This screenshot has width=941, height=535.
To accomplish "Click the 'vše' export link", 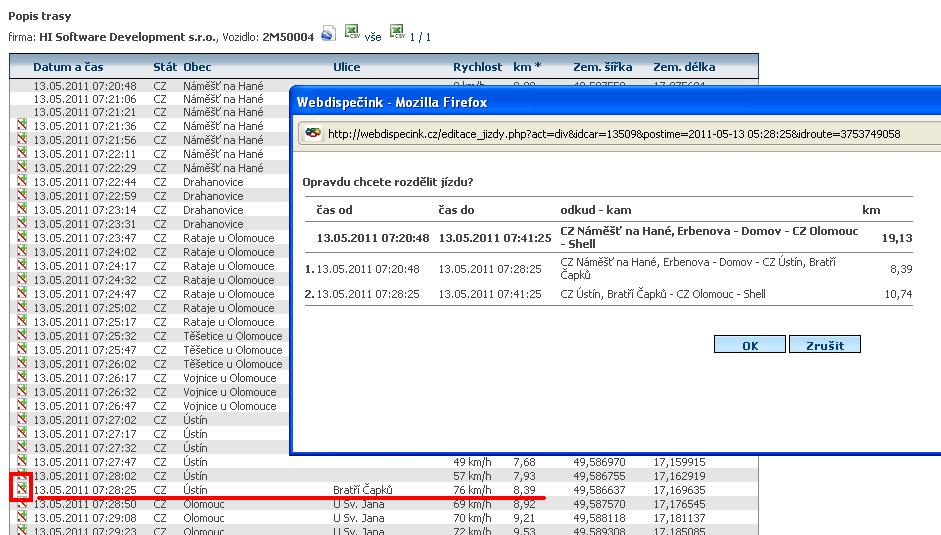I will point(373,37).
